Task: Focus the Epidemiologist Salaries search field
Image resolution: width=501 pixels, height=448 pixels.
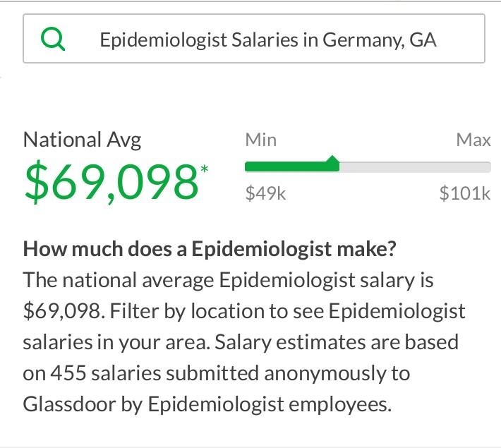Action: point(268,40)
